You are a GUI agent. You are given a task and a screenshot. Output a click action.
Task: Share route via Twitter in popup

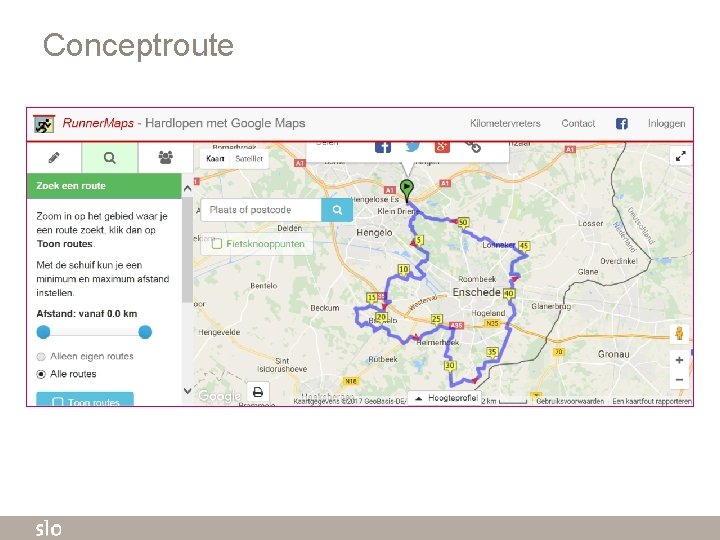coord(412,146)
